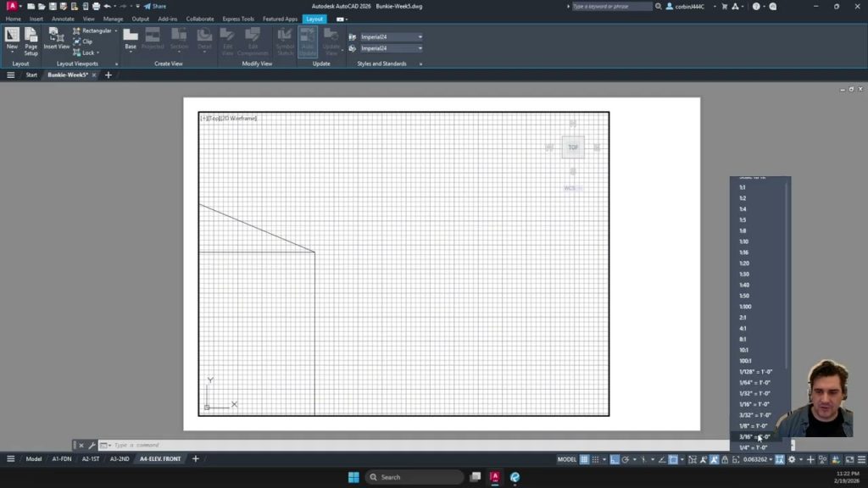Open the Workspace Switching gear icon
The height and width of the screenshot is (488, 868).
click(792, 459)
